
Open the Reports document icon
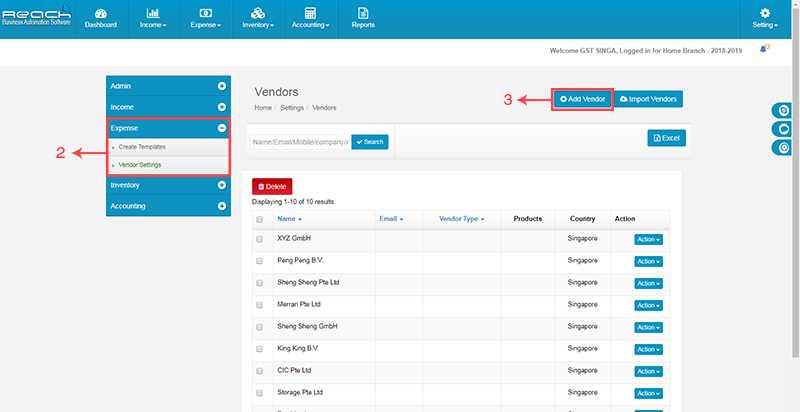coord(363,14)
